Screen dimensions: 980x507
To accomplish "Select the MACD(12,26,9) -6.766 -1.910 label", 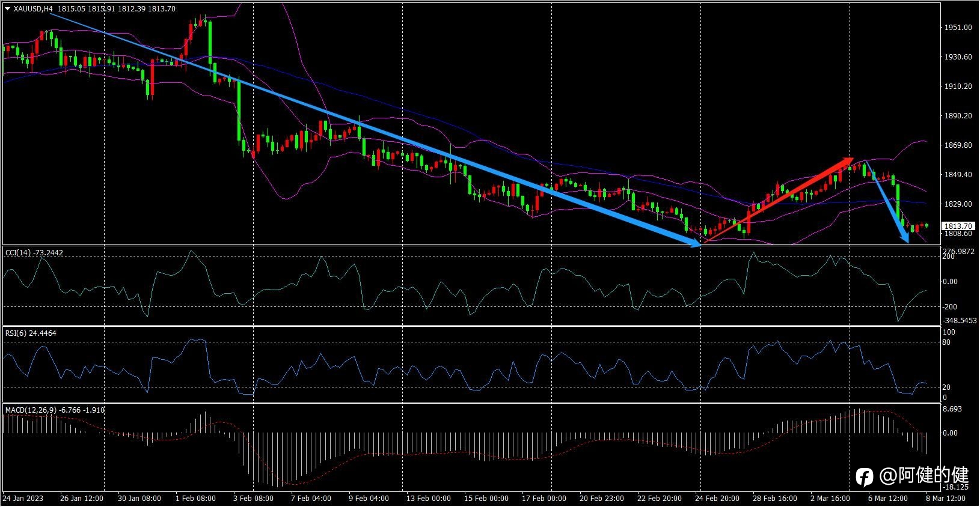I will pyautogui.click(x=55, y=410).
